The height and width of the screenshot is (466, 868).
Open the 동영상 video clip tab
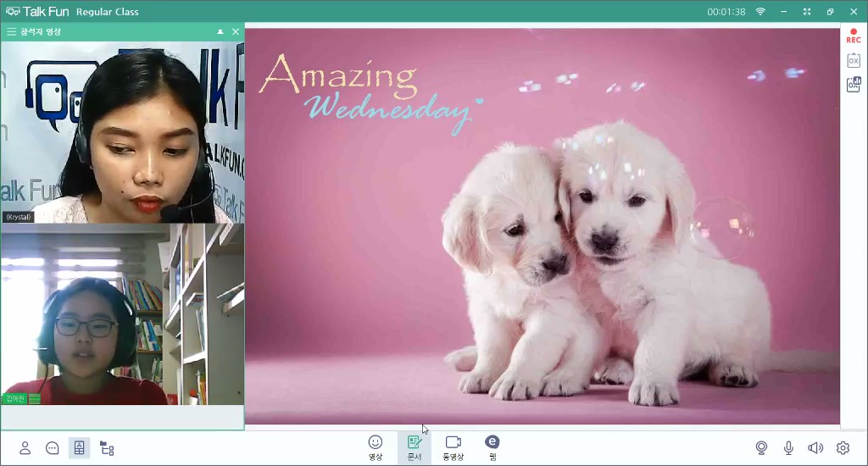(453, 447)
